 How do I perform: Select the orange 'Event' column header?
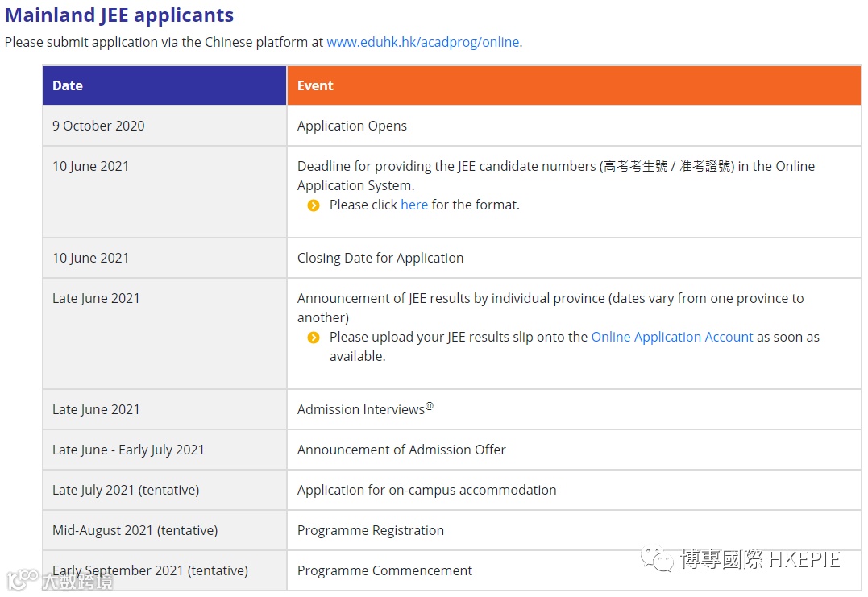(315, 85)
